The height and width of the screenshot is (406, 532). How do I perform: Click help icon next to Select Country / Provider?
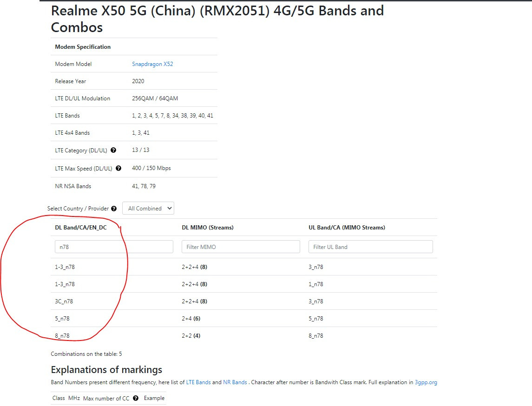point(114,208)
